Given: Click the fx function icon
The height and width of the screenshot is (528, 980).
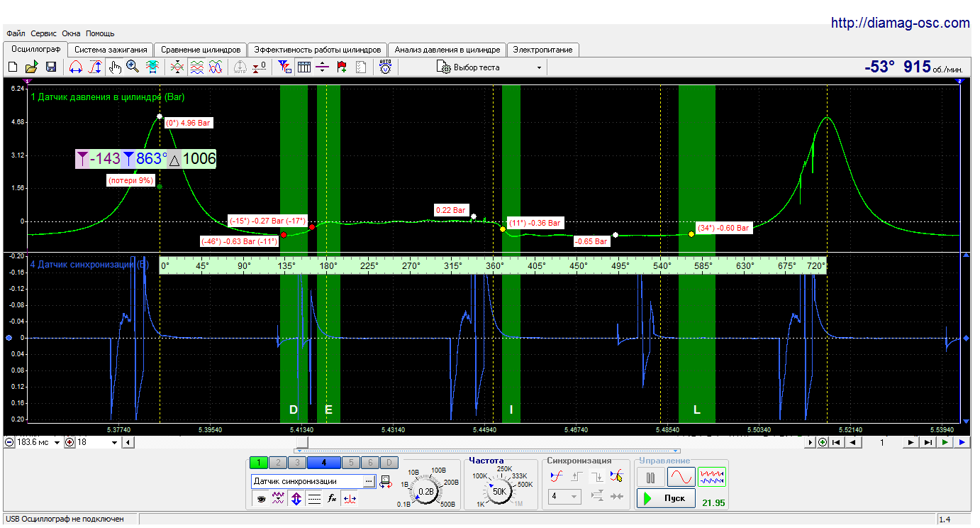Looking at the screenshot, I should point(332,499).
